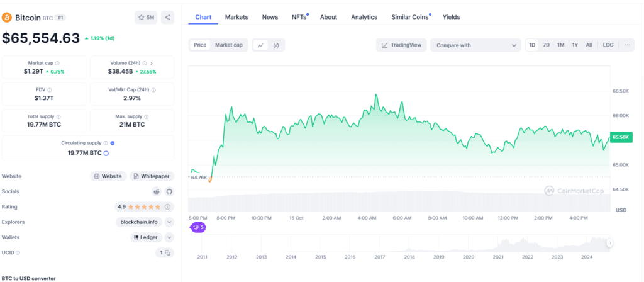Open the Yields tab
The image size is (644, 282).
452,17
